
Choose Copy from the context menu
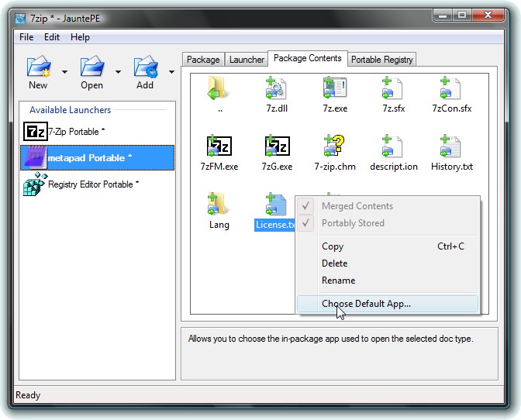point(388,246)
